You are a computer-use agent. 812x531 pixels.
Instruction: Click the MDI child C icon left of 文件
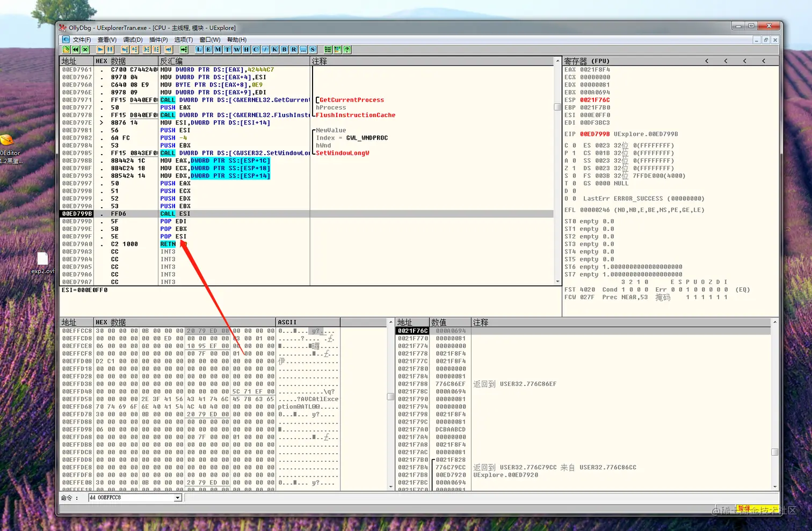click(x=66, y=39)
